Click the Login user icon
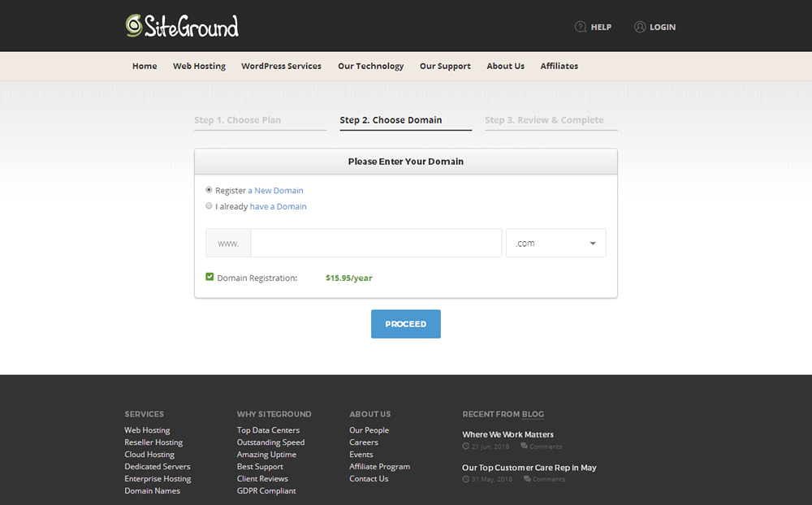 (640, 27)
